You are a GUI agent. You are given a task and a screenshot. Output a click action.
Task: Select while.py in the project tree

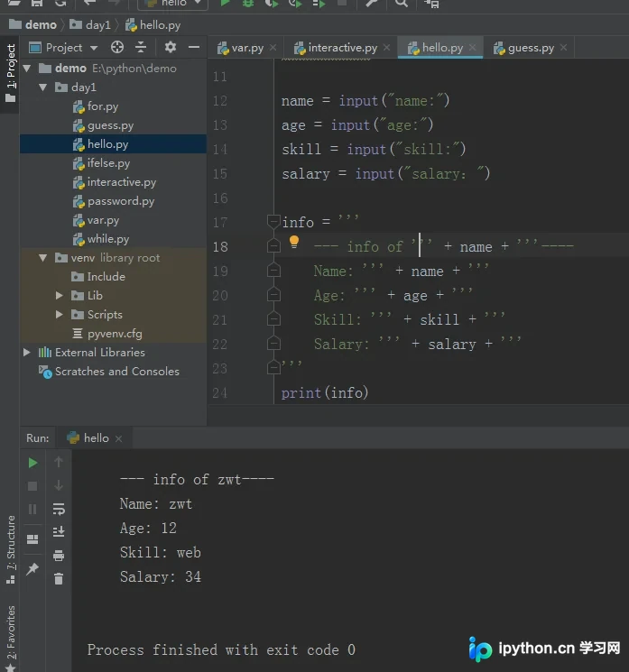point(108,239)
